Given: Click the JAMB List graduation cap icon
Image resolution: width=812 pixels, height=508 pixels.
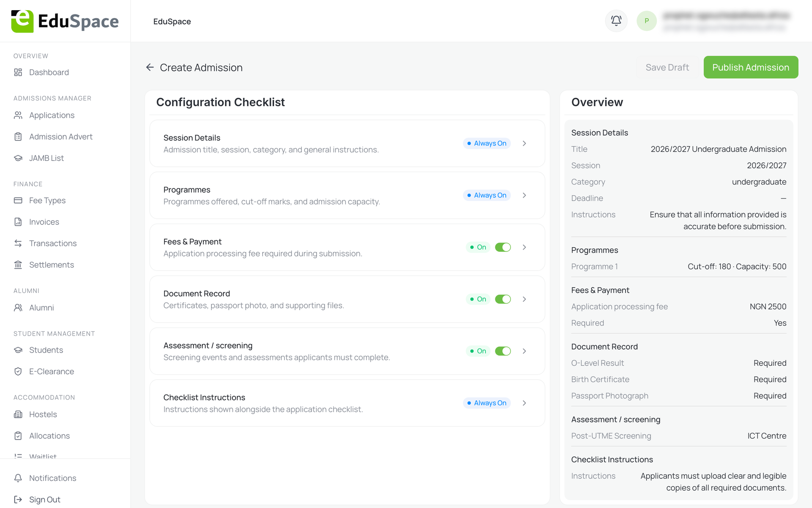Looking at the screenshot, I should click(18, 158).
